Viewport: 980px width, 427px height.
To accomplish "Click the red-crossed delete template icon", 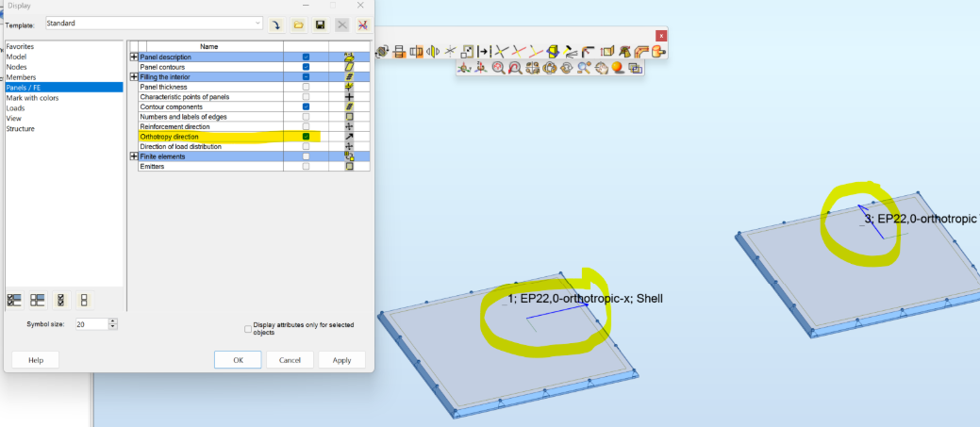I will point(364,25).
